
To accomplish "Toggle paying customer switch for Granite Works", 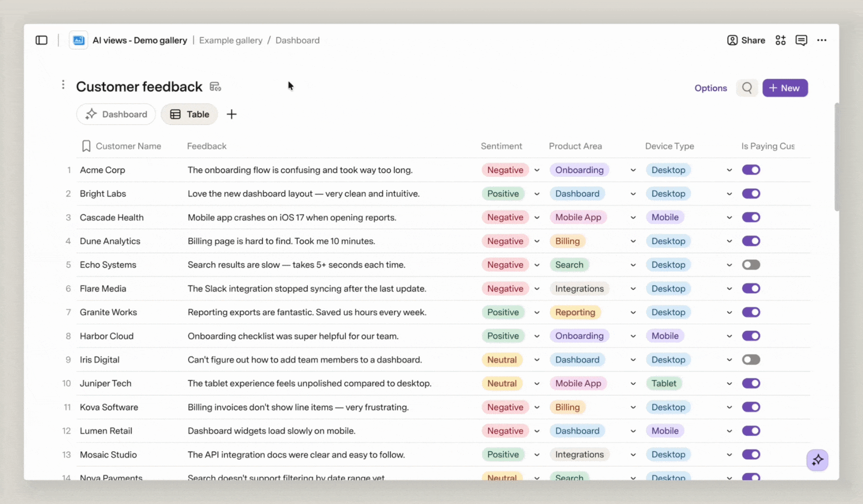I will (751, 312).
